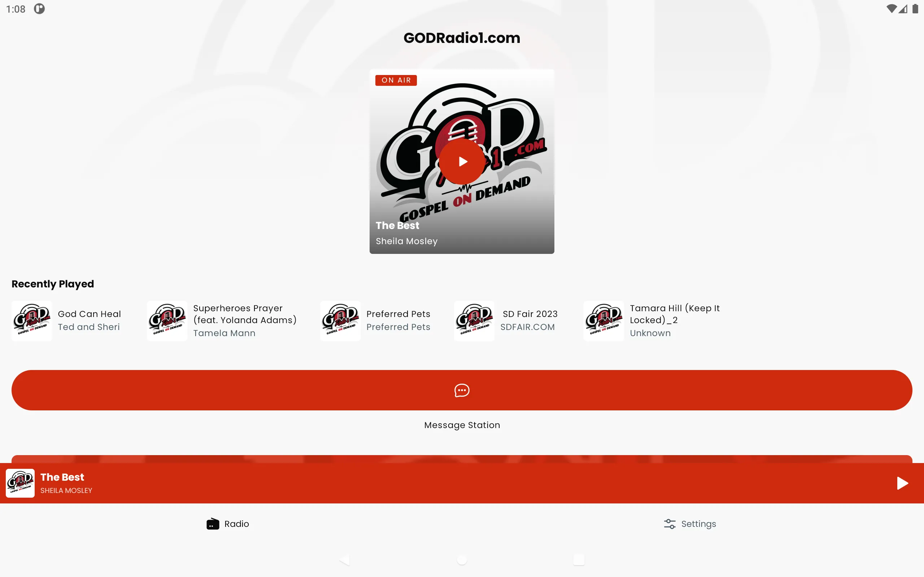924x577 pixels.
Task: Click the GODRadio1 Gospel On Demand logo icon
Action: pos(20,483)
